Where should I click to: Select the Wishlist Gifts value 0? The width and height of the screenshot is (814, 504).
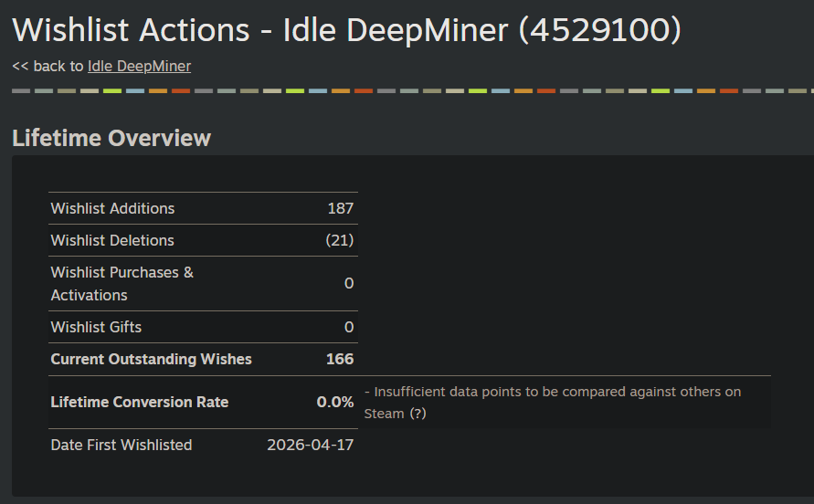(349, 327)
